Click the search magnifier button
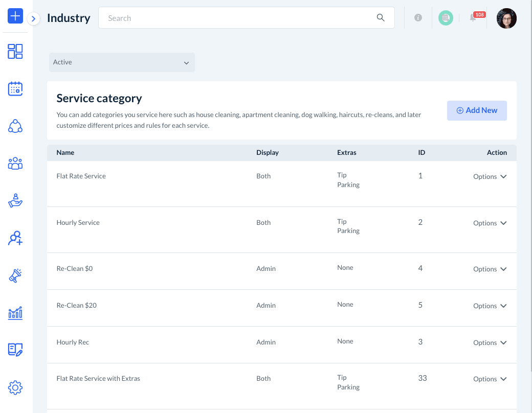532x413 pixels. tap(381, 18)
